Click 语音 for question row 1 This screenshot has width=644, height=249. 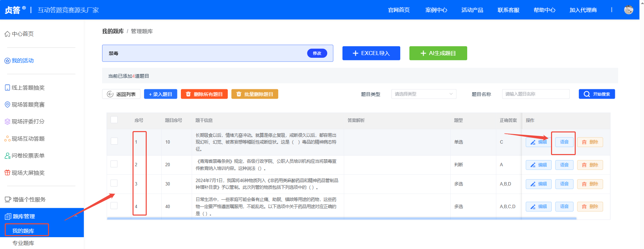pos(564,142)
